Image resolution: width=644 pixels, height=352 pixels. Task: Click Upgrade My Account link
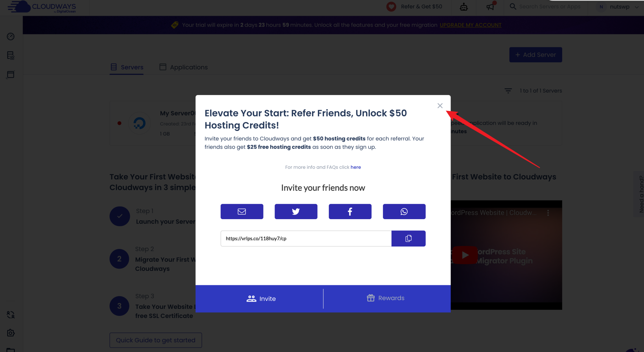(x=470, y=25)
